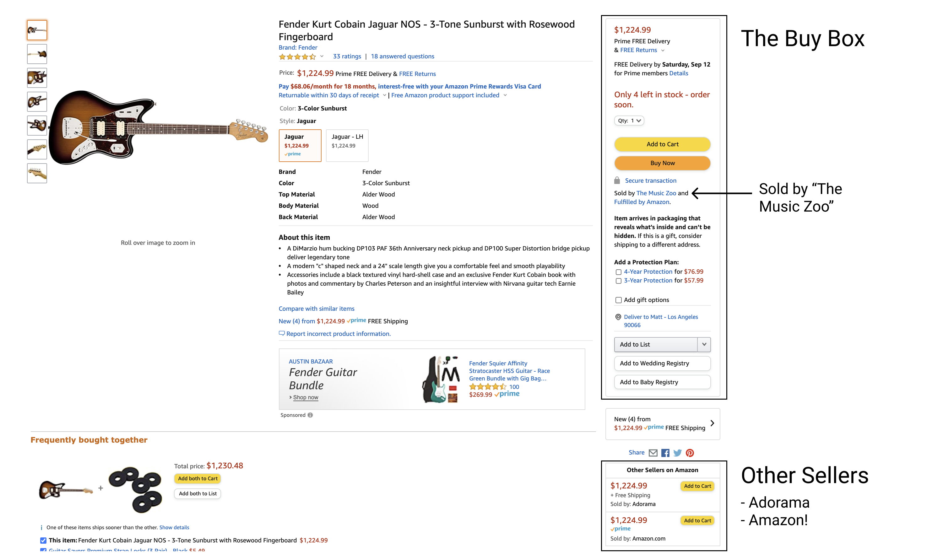The height and width of the screenshot is (560, 932).
Task: Click the Sponsored info icon
Action: tap(310, 415)
